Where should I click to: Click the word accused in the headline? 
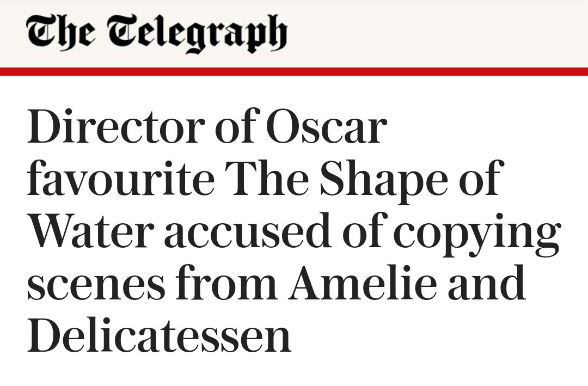(x=248, y=230)
